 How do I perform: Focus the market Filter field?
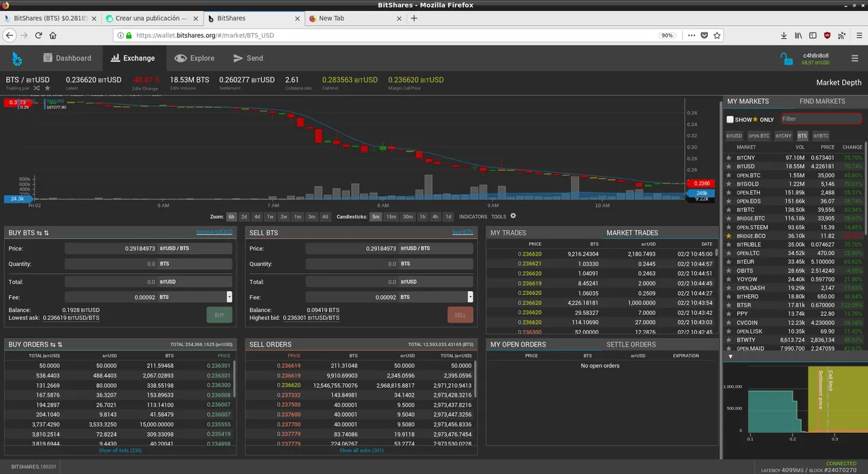(x=821, y=119)
